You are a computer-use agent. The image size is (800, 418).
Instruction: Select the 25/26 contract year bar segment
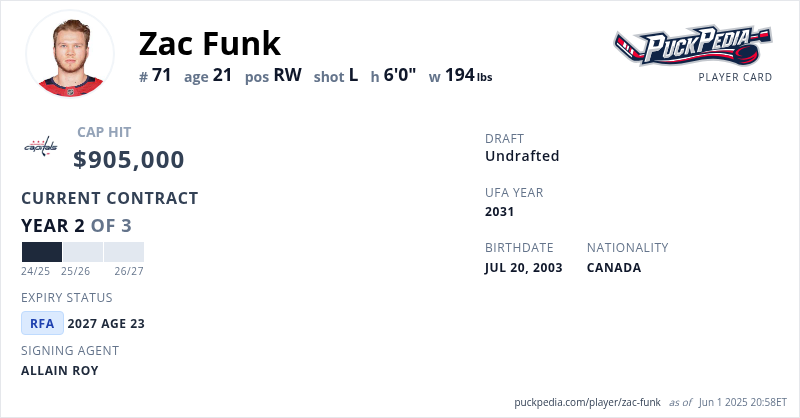(x=82, y=252)
